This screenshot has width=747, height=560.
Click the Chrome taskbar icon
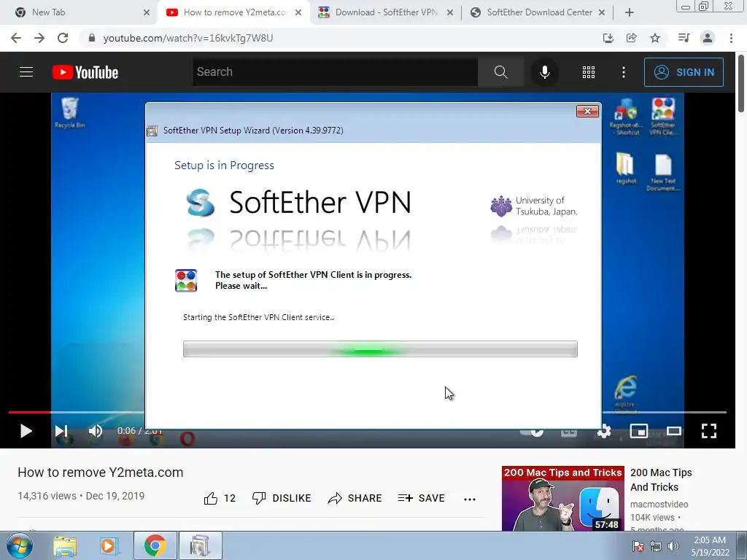[x=155, y=545]
